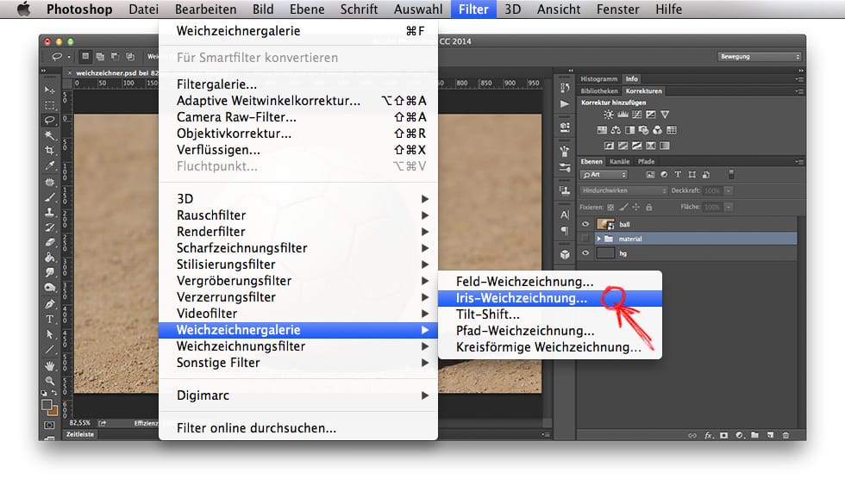The image size is (845, 504).
Task: Select the Lasso tool in the toolbox
Action: pos(50,120)
